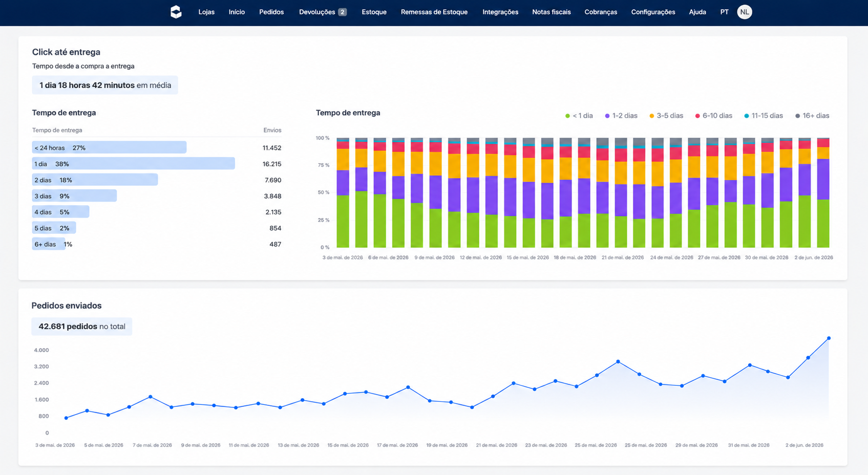
Task: Select the '4 dias 5%' bar
Action: (x=60, y=212)
